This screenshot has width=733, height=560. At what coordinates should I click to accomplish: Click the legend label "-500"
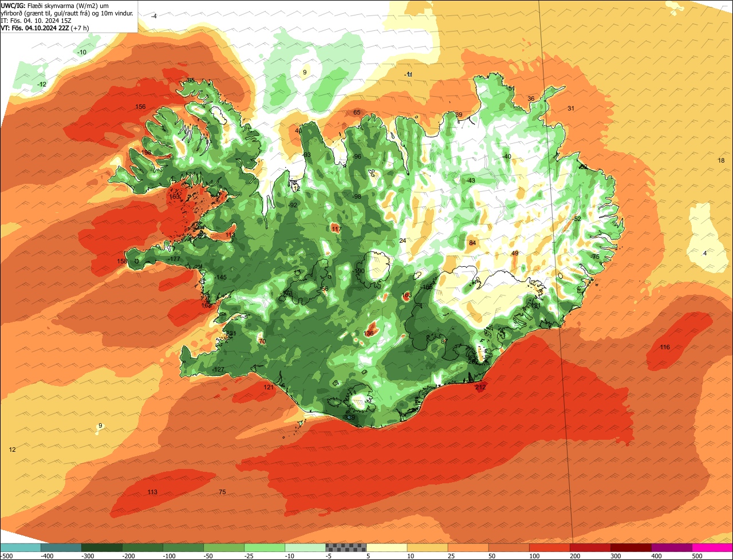[6, 556]
